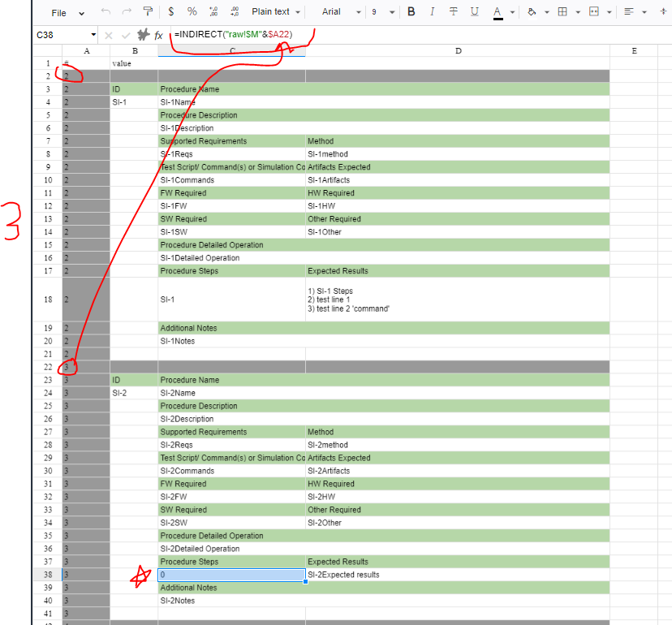The image size is (672, 625).
Task: Select column B header
Action: pyautogui.click(x=134, y=51)
